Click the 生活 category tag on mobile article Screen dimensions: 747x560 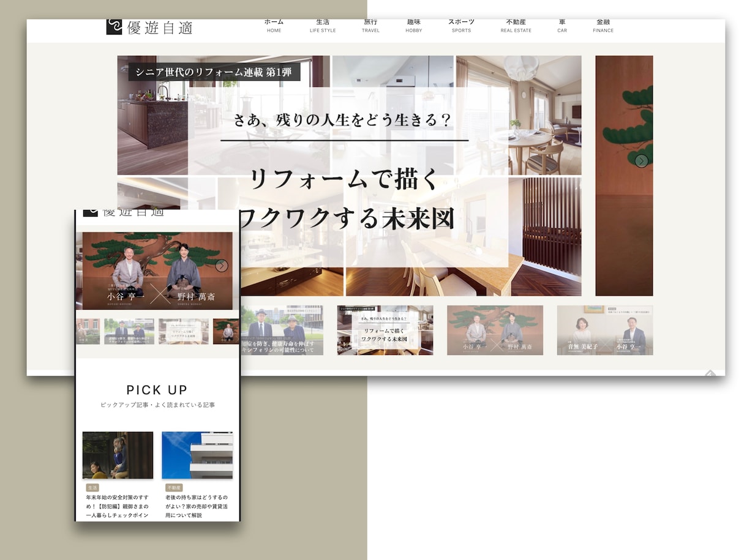(92, 488)
